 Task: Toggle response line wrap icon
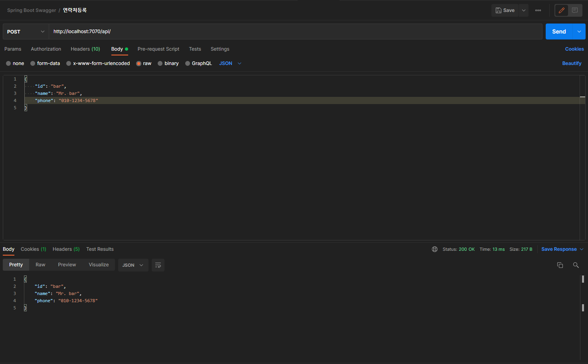click(x=158, y=265)
